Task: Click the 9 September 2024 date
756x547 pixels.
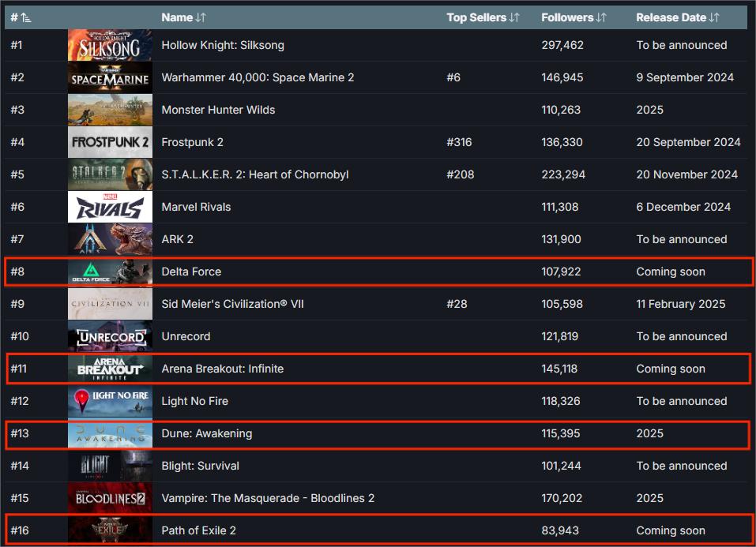Action: [x=685, y=77]
